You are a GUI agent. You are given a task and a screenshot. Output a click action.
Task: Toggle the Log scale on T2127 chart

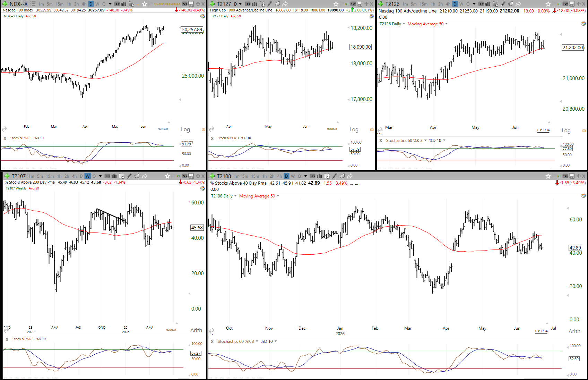tap(354, 129)
